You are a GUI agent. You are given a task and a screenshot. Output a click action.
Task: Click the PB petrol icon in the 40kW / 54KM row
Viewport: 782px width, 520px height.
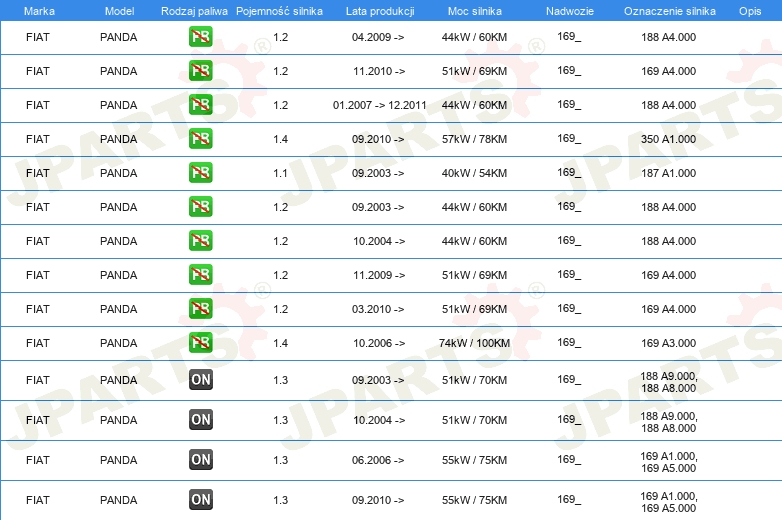tap(200, 173)
